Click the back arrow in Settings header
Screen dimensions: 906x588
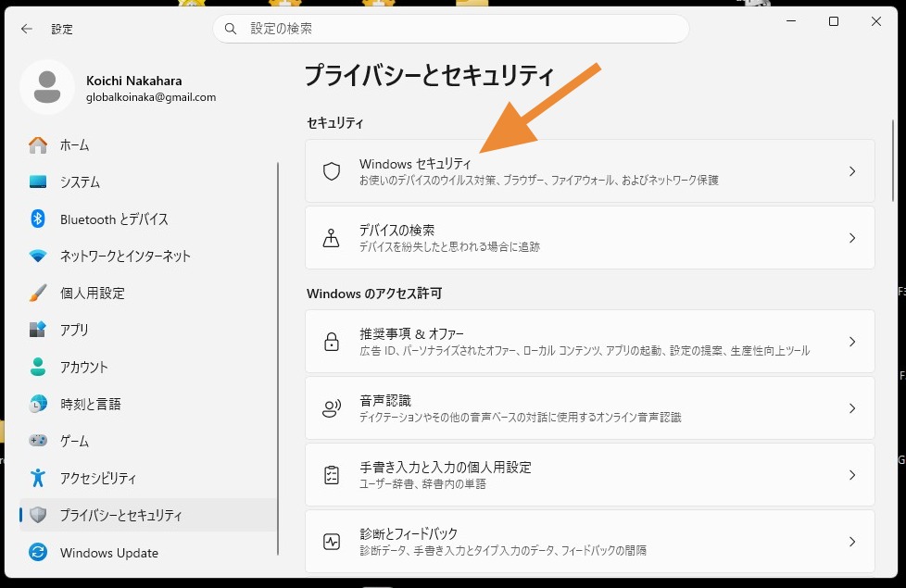[x=27, y=29]
